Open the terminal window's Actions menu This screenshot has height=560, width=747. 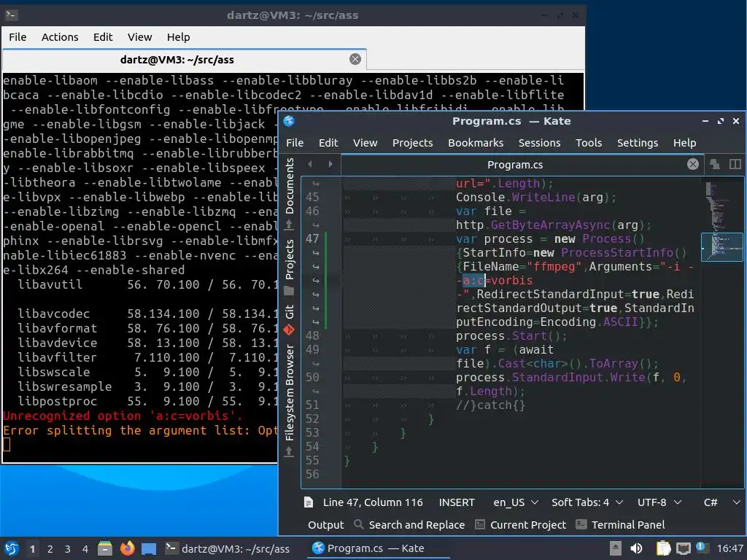click(x=60, y=37)
